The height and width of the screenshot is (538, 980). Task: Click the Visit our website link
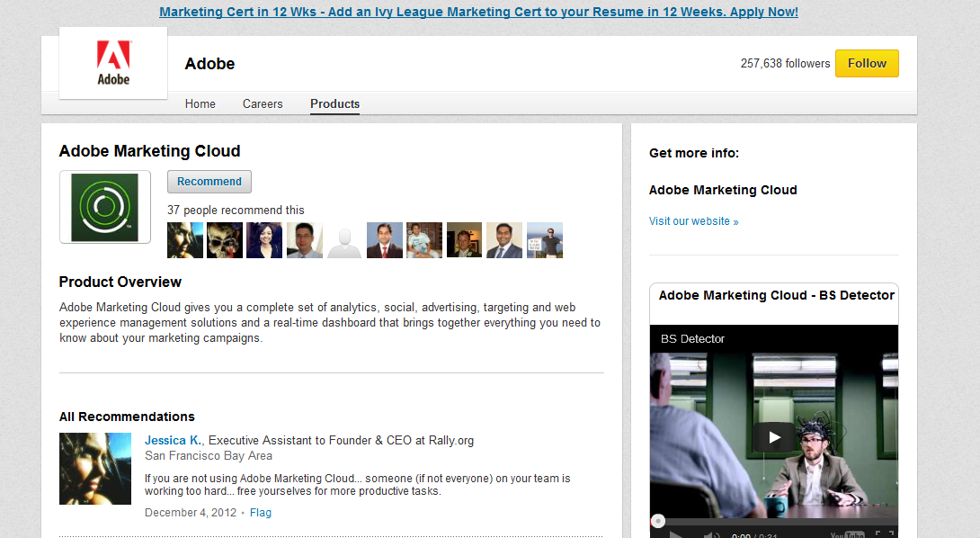(694, 221)
